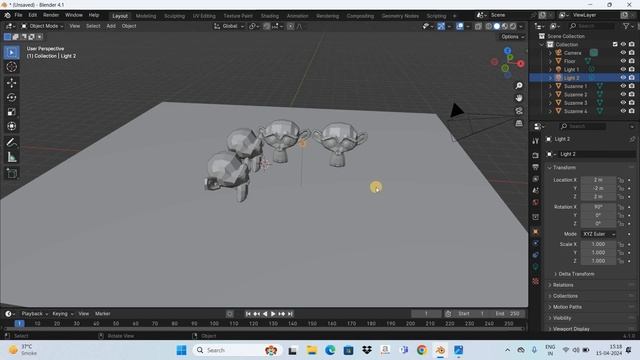Click the current frame number field

point(426,314)
